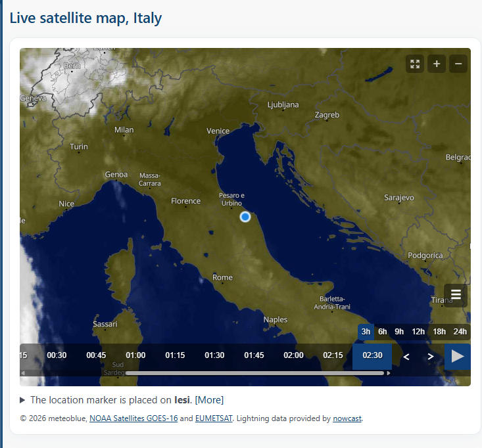Select the 6h time range

(x=383, y=332)
